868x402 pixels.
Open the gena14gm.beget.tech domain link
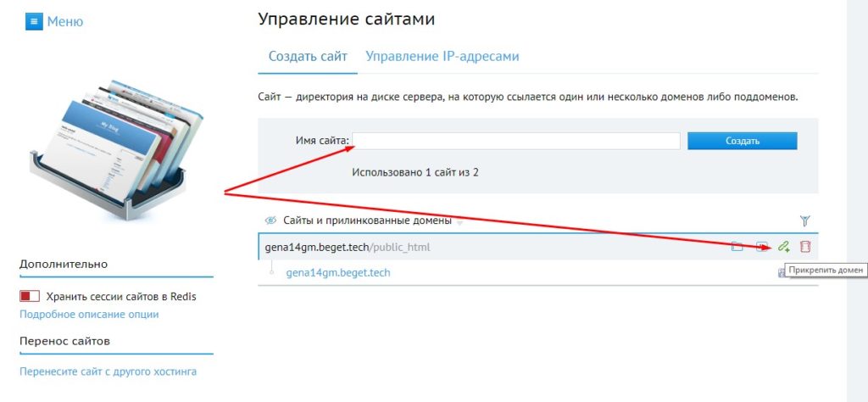[338, 273]
